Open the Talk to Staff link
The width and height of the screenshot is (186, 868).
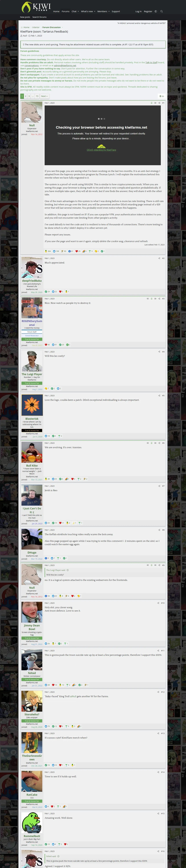(152, 63)
